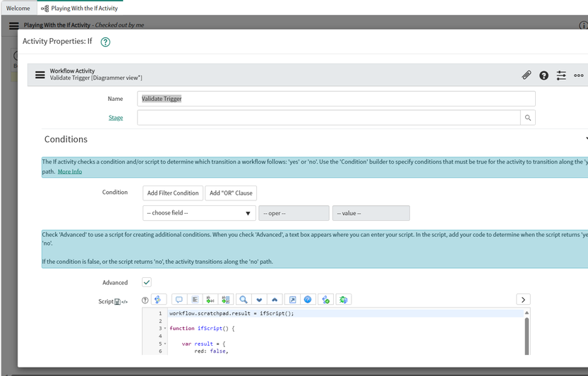Open the More Info link

[70, 171]
